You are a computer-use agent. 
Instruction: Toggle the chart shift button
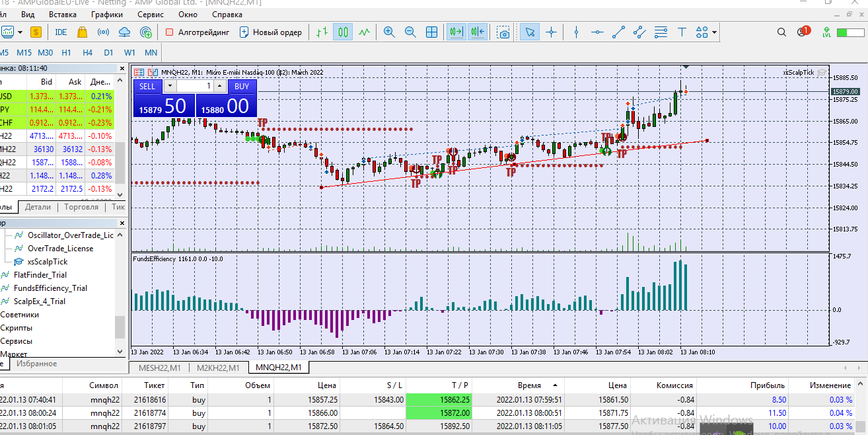pyautogui.click(x=477, y=32)
